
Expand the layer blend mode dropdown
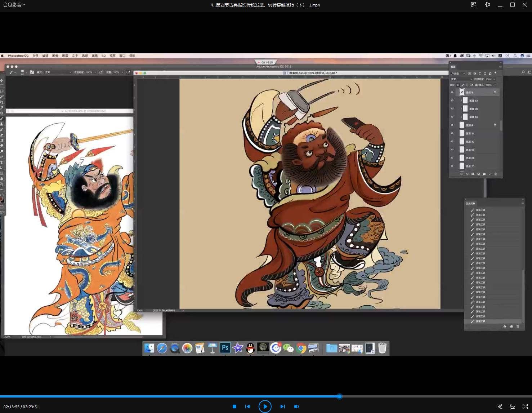coord(462,79)
